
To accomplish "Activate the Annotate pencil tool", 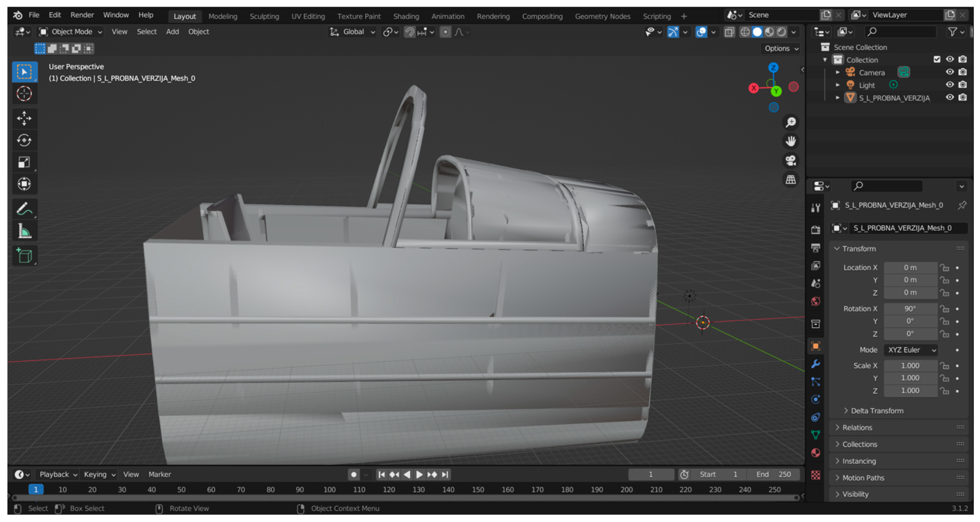I will (24, 209).
